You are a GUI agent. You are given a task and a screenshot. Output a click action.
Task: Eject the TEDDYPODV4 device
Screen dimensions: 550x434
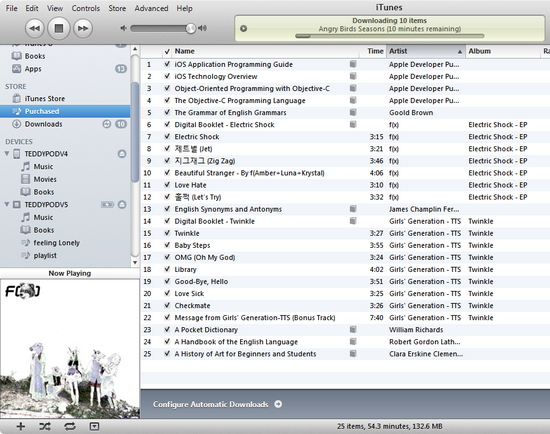(122, 154)
